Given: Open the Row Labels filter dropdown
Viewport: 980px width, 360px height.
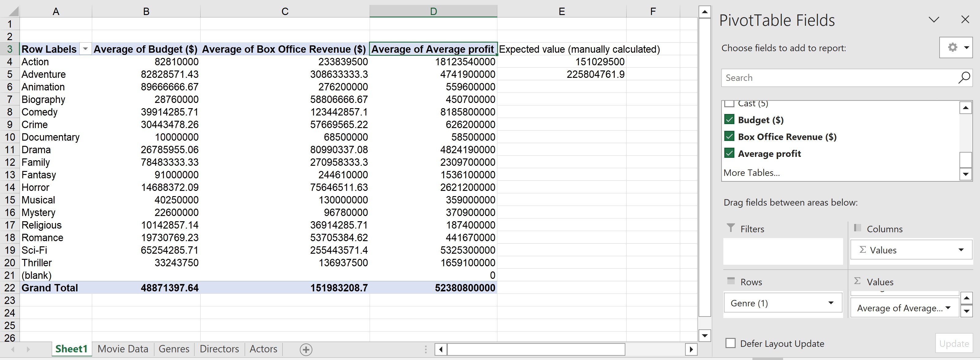Looking at the screenshot, I should pyautogui.click(x=86, y=49).
